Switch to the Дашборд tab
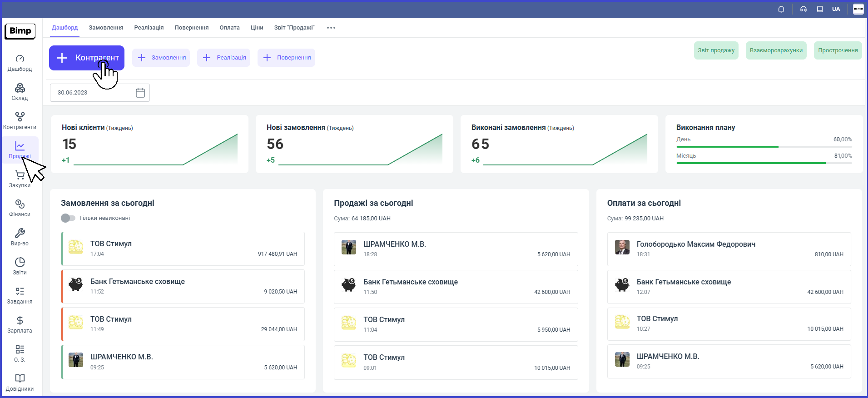This screenshot has width=868, height=398. click(x=65, y=28)
